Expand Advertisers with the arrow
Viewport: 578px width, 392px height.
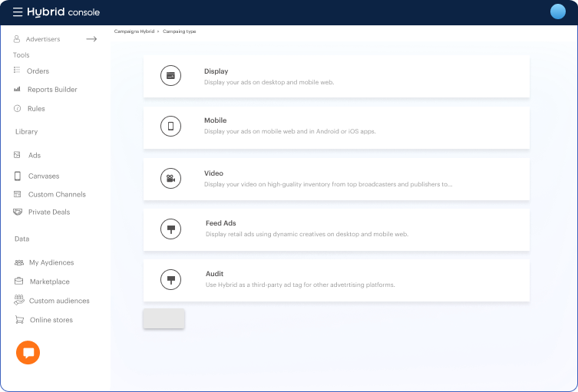click(91, 38)
